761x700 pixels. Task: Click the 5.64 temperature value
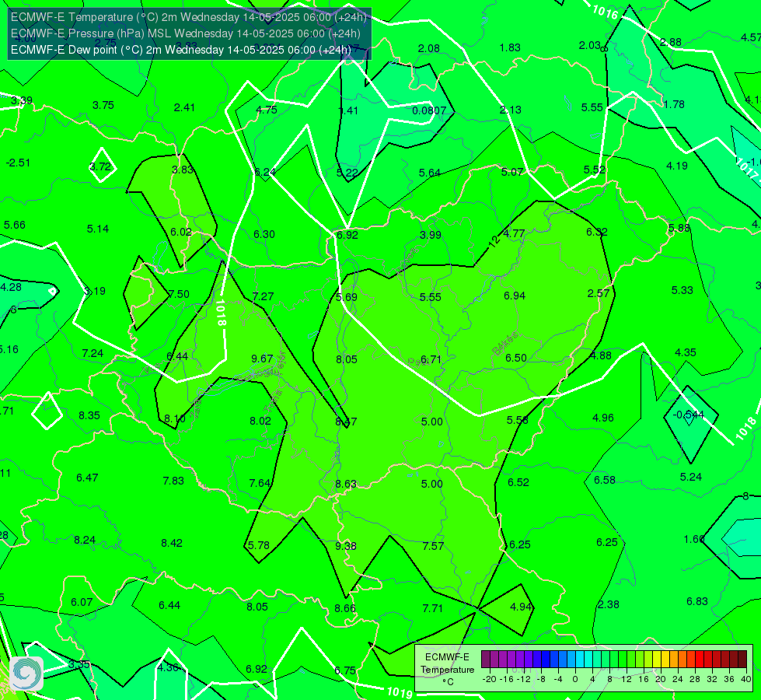[430, 173]
